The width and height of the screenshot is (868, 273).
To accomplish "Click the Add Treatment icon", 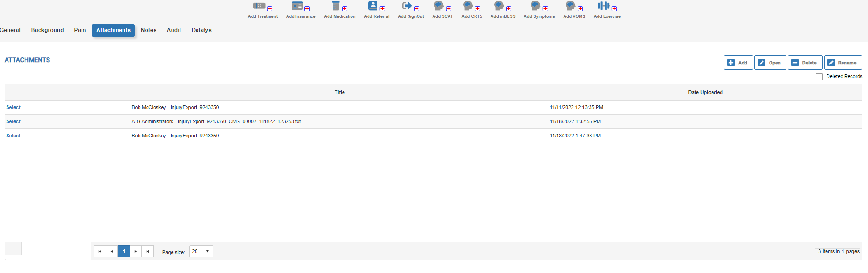I will click(x=262, y=7).
